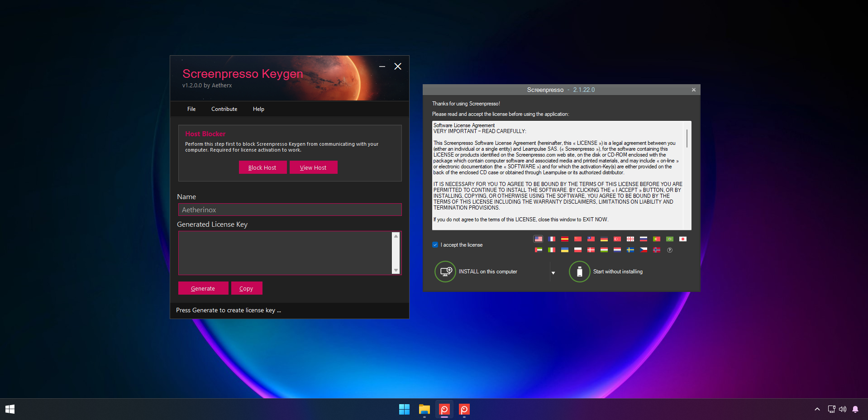Select the United Arab Emirates flag
The height and width of the screenshot is (420, 868).
click(538, 250)
